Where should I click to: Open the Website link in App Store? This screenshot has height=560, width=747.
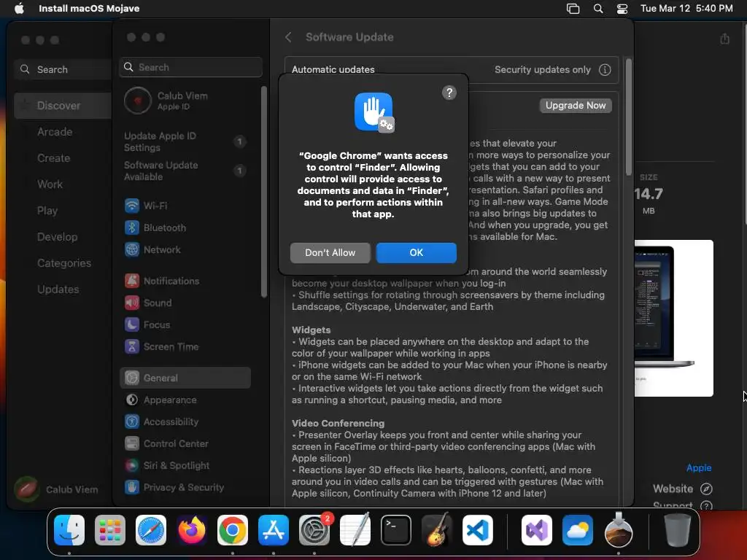682,489
